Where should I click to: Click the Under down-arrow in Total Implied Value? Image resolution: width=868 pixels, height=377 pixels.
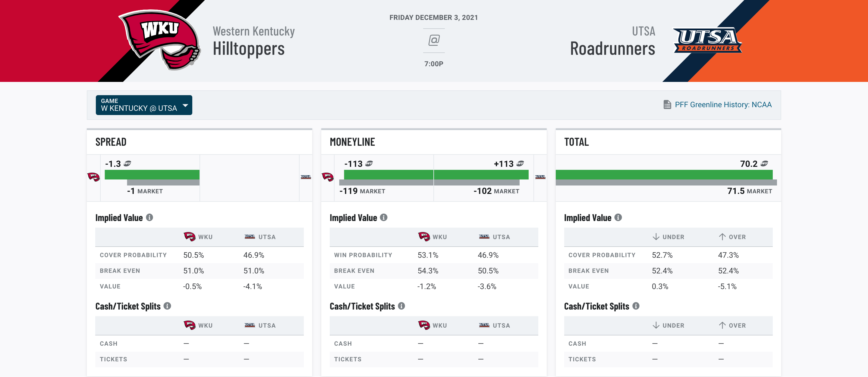pos(656,237)
